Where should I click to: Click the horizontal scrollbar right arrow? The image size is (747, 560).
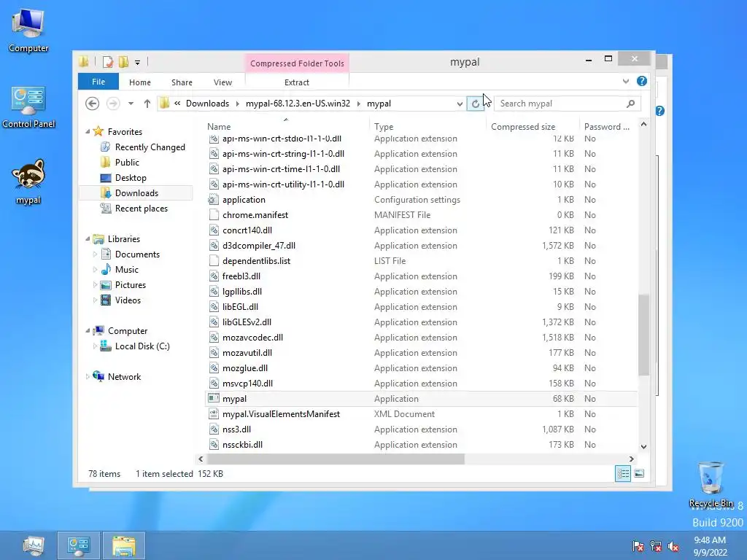[x=632, y=459]
